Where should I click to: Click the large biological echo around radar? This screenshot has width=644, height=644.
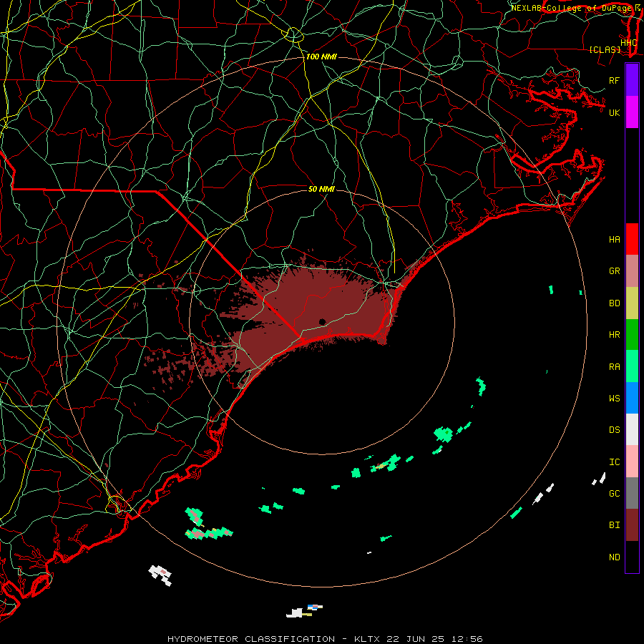pyautogui.click(x=312, y=312)
